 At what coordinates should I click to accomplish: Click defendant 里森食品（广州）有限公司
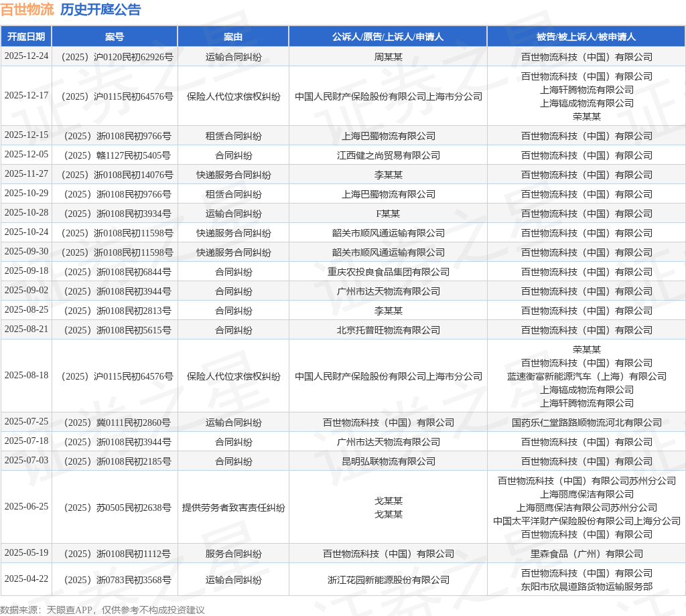pyautogui.click(x=586, y=554)
